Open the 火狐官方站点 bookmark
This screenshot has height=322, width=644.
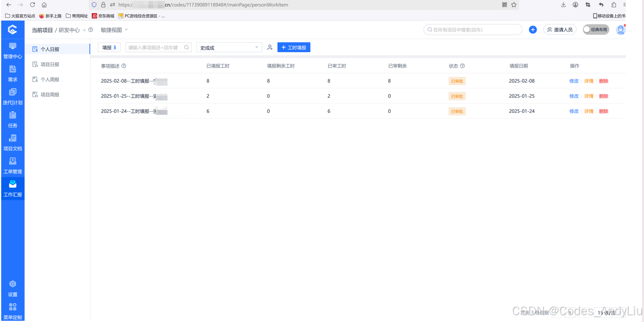(x=20, y=16)
